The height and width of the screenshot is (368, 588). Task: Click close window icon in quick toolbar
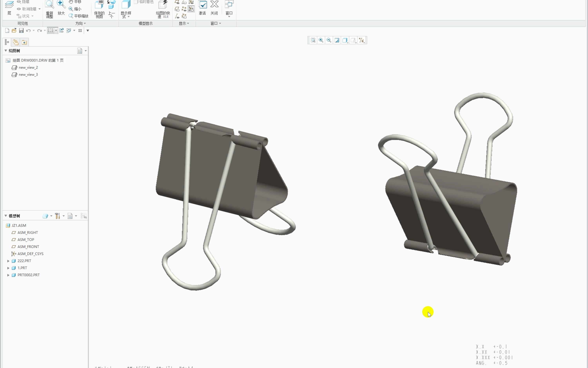tap(80, 30)
